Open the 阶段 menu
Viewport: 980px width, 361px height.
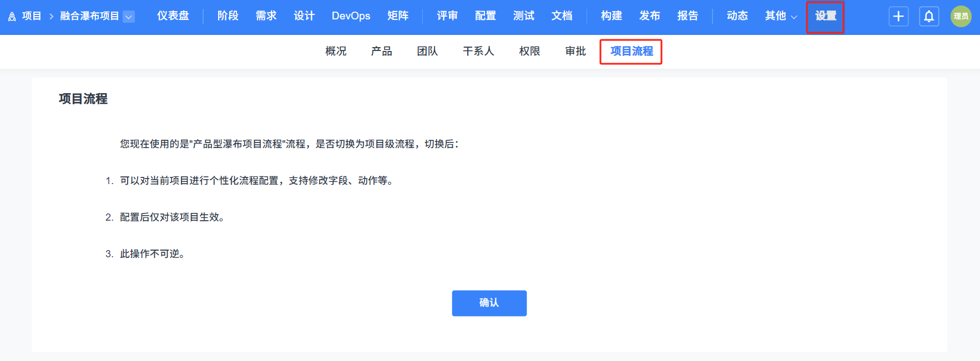click(x=228, y=16)
